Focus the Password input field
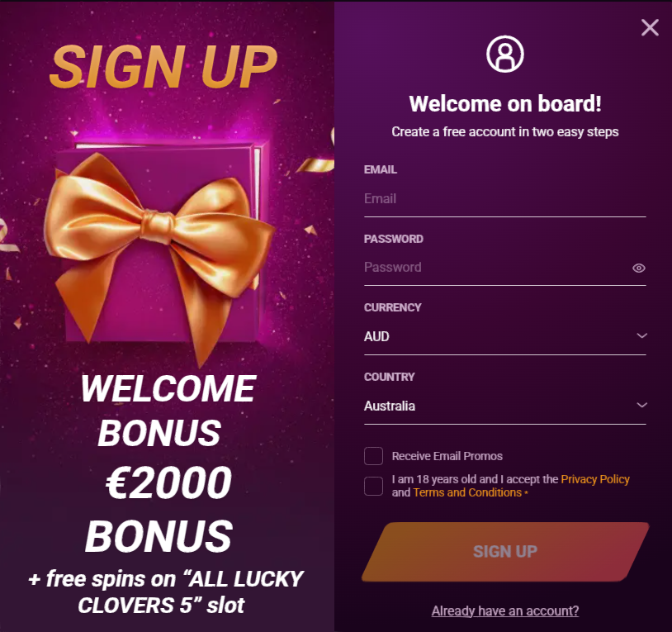 coord(496,268)
